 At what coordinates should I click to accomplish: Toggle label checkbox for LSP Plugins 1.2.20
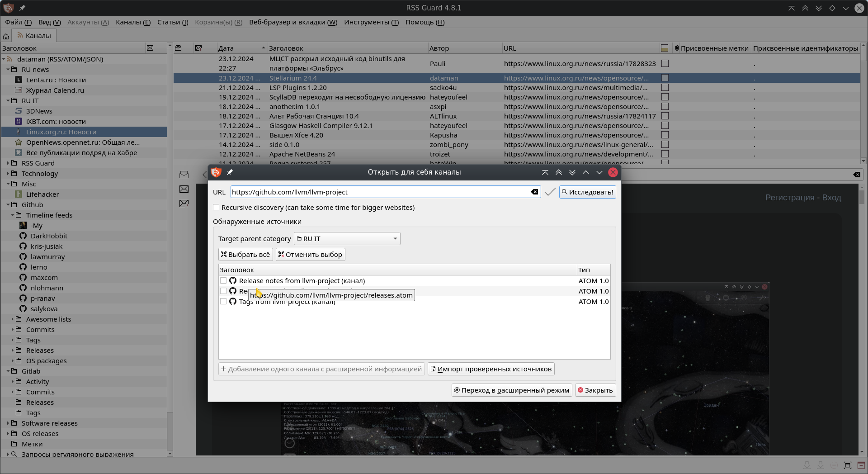tap(665, 88)
